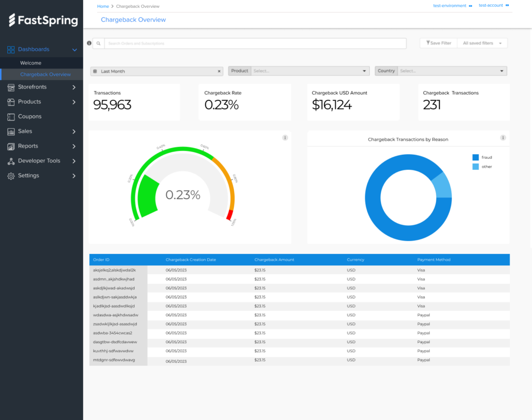Click the Dashboards grid icon in sidebar

tap(11, 50)
